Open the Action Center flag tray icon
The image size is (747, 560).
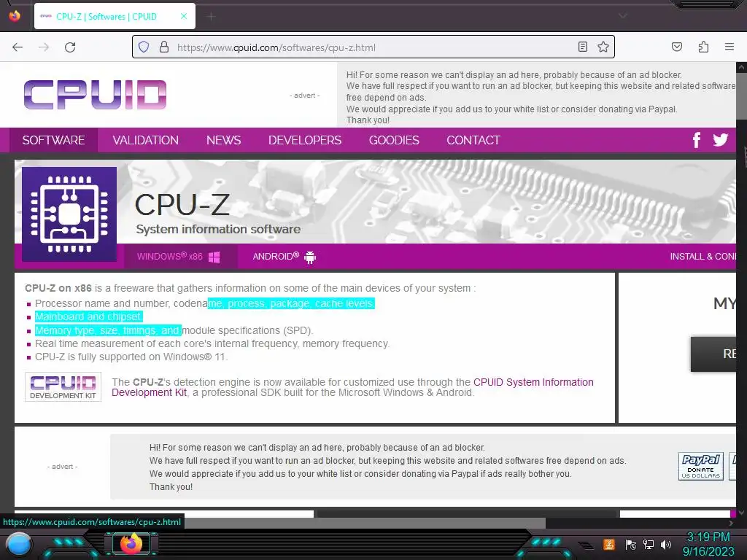click(631, 544)
